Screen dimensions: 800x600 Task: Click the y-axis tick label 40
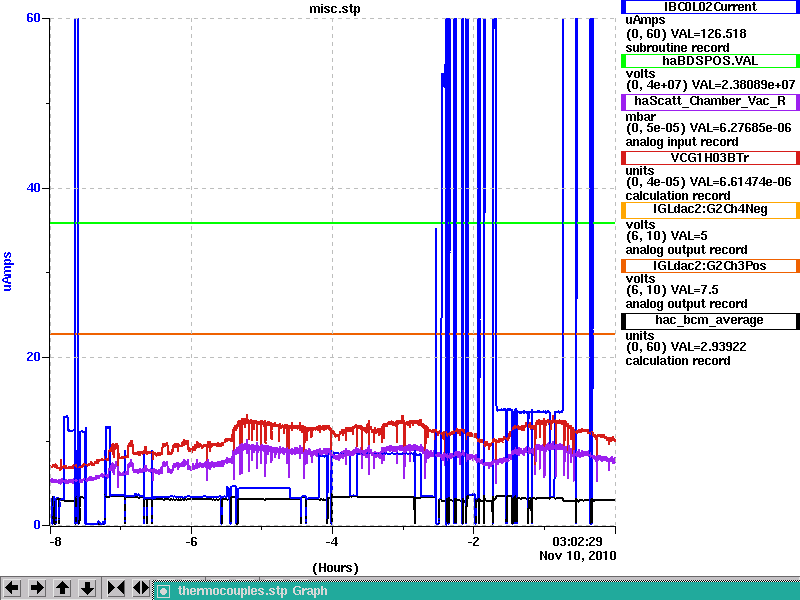click(33, 188)
